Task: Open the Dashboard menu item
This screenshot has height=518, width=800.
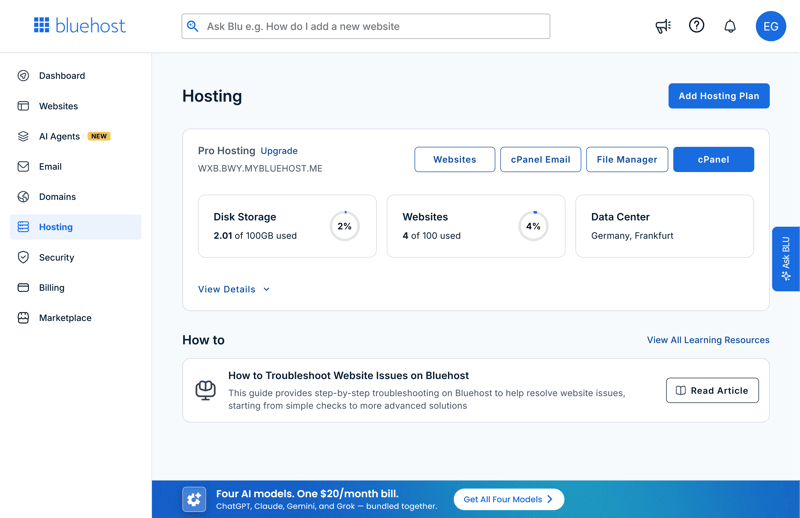Action: (76, 76)
